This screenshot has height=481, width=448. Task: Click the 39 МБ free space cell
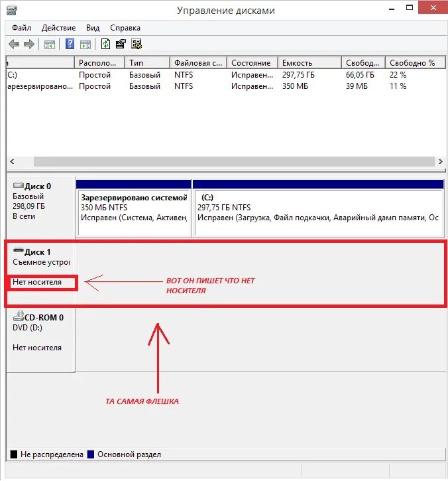coord(357,86)
